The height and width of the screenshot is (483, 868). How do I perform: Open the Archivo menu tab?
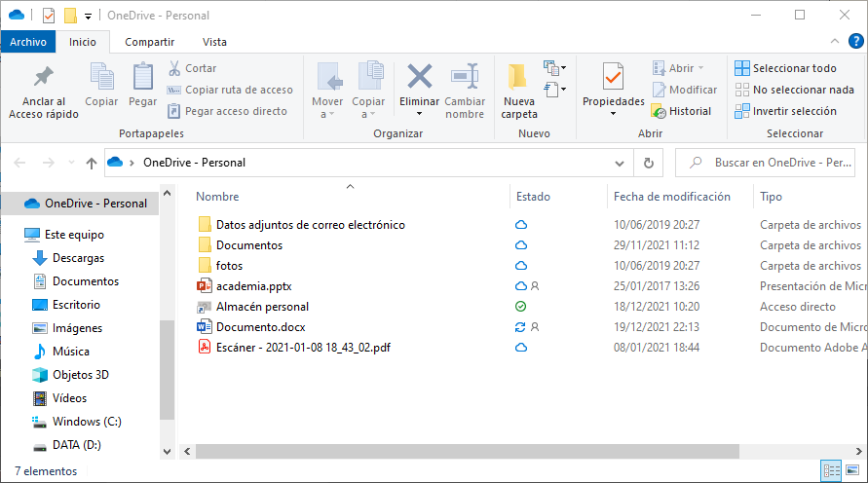[28, 42]
